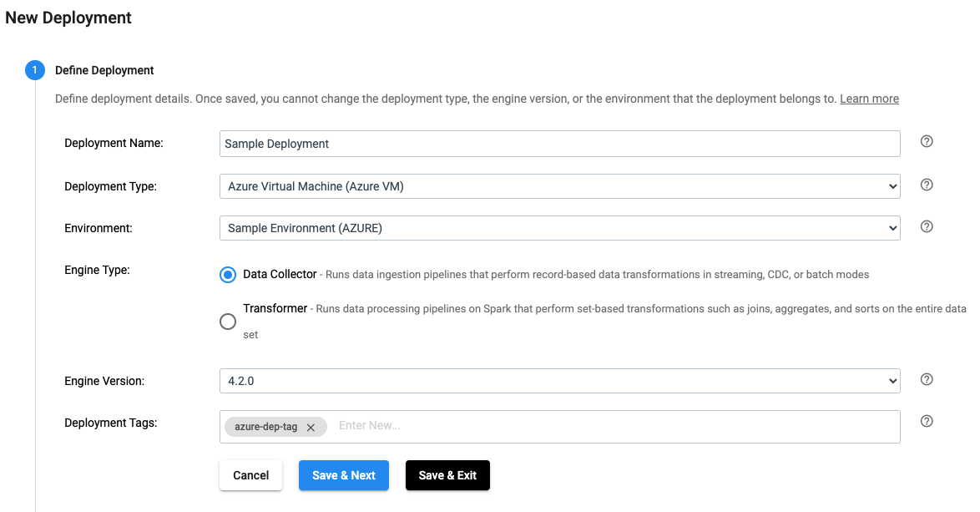Click the Engine Type label

[x=97, y=270]
